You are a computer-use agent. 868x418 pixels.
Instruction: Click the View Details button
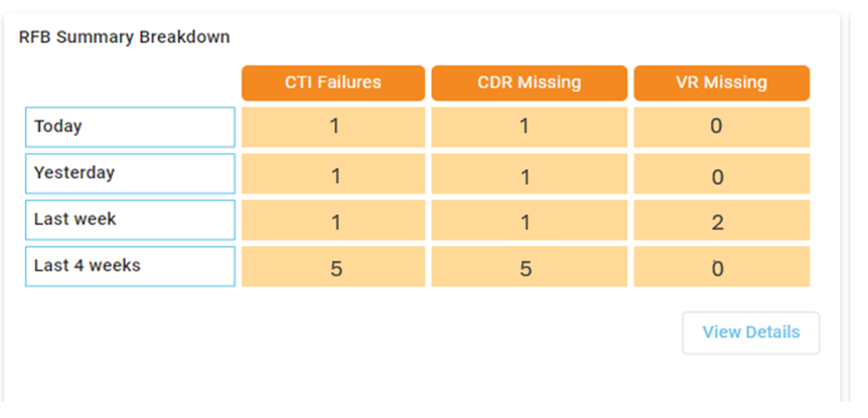click(751, 333)
